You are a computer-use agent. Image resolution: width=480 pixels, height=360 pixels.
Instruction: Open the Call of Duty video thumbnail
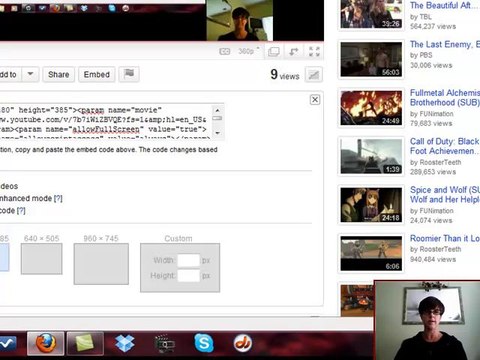click(371, 157)
